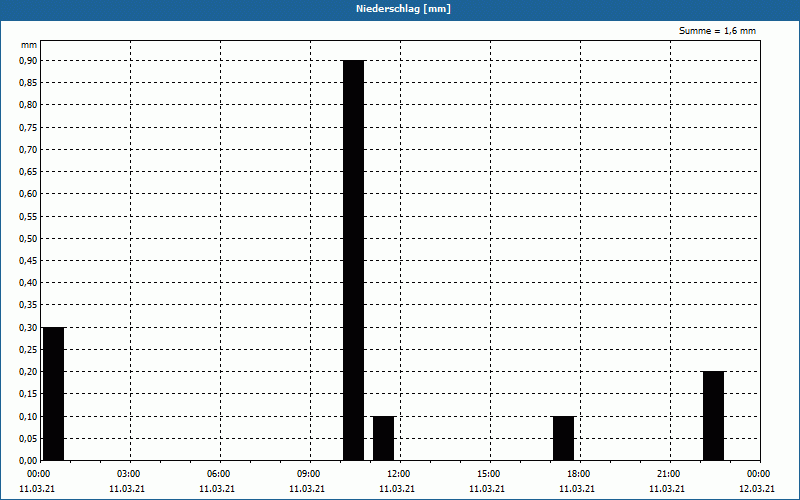Select the tallest bar reaching 0,90 mm
Viewport: 800px width, 500px height.
354,260
